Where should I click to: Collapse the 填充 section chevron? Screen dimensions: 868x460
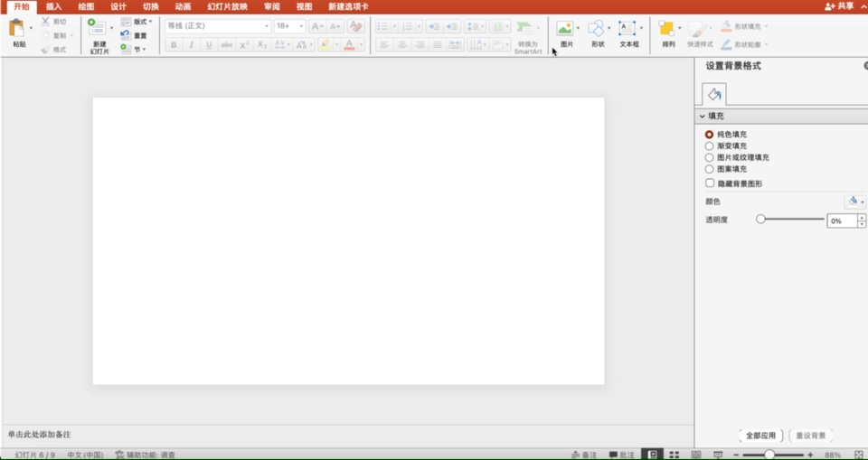(702, 117)
